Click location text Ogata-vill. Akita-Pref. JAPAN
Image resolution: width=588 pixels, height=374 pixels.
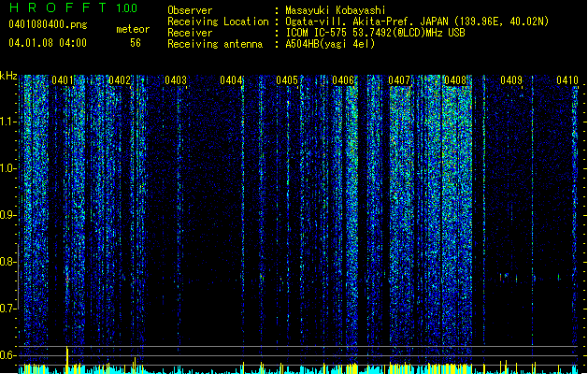[x=367, y=22]
